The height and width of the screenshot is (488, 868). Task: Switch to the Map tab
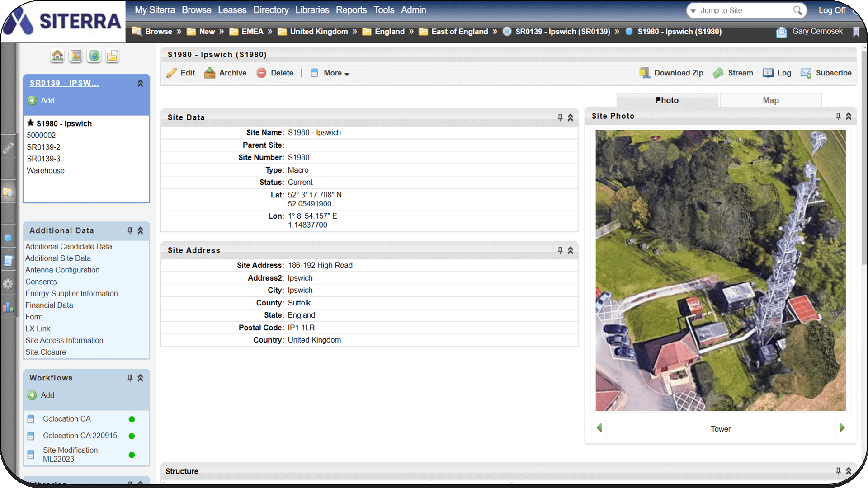(770, 100)
